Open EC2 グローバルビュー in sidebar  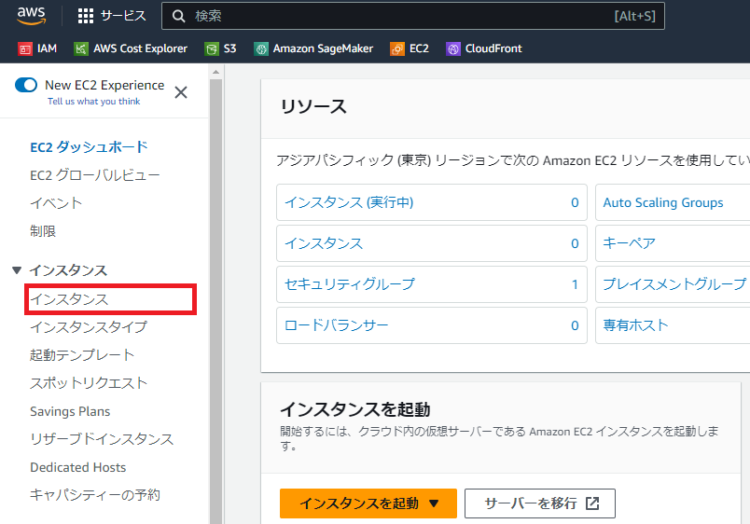tap(95, 175)
